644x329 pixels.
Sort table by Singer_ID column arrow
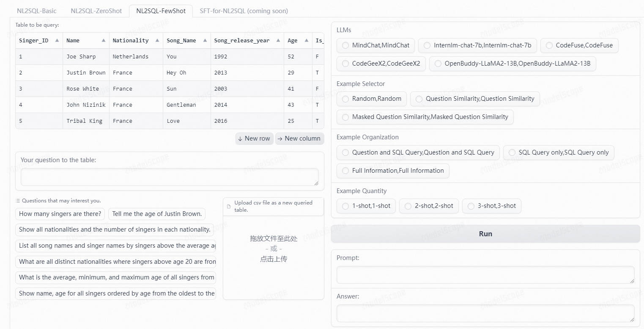(x=57, y=41)
